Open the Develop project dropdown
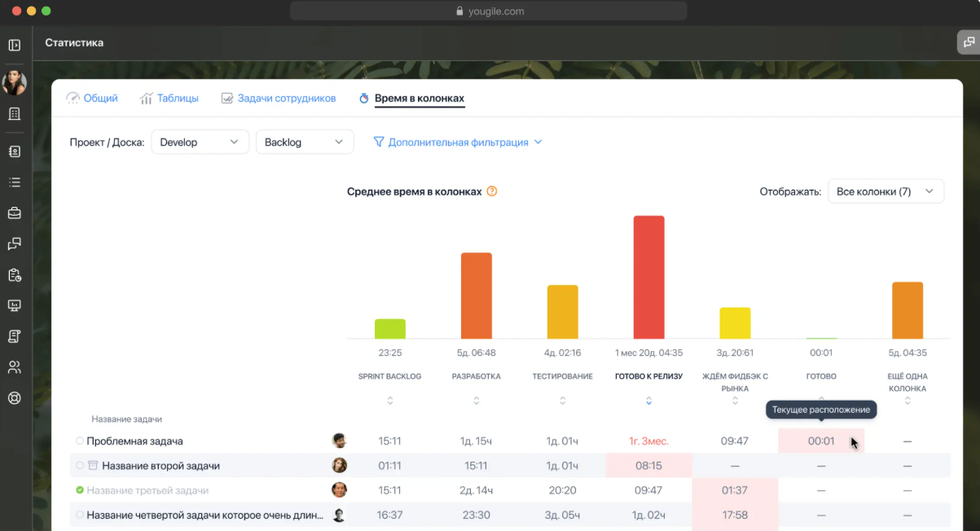This screenshot has width=980, height=531. pos(200,142)
